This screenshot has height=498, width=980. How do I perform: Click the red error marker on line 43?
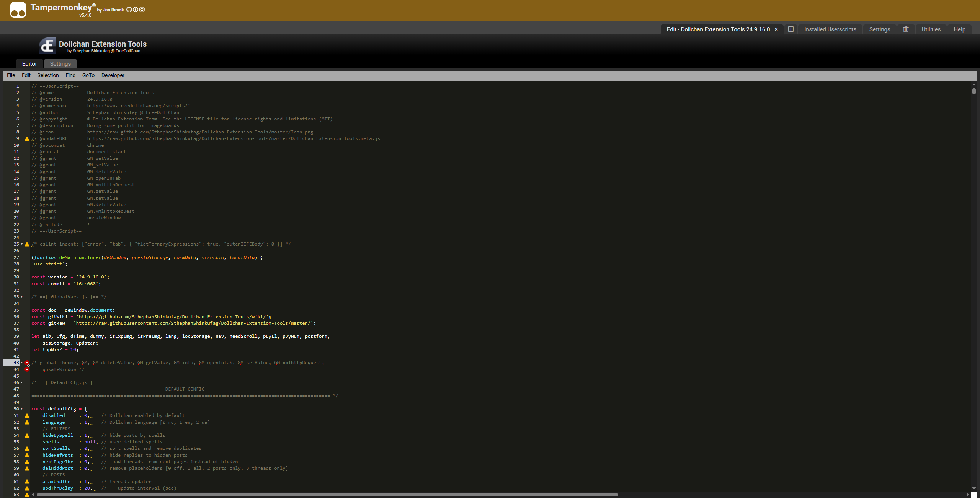tap(27, 363)
